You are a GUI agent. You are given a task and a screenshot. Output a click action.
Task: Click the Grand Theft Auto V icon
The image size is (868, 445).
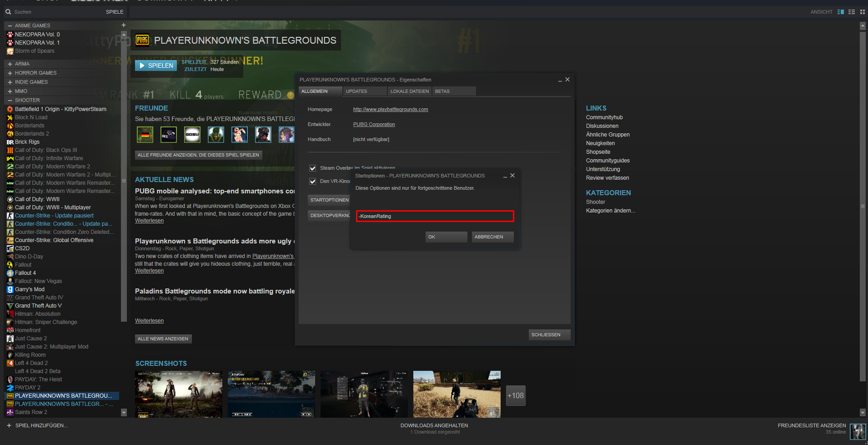click(10, 306)
